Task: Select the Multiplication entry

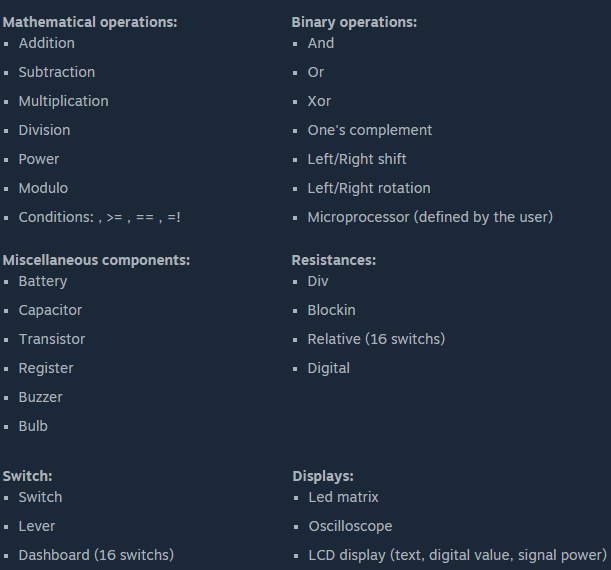Action: click(x=63, y=101)
